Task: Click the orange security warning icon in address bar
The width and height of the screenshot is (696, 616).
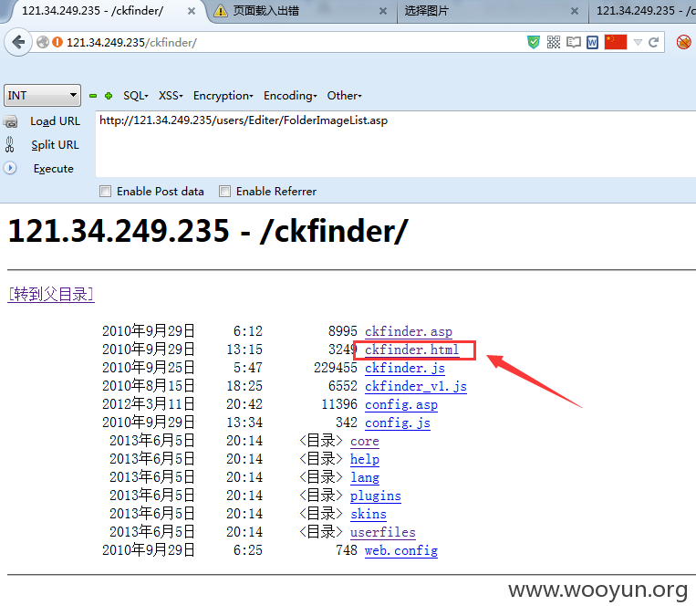Action: [x=57, y=42]
